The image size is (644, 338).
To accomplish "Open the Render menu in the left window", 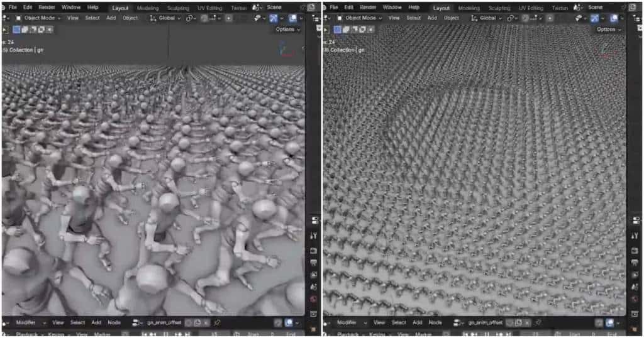I will coord(47,8).
